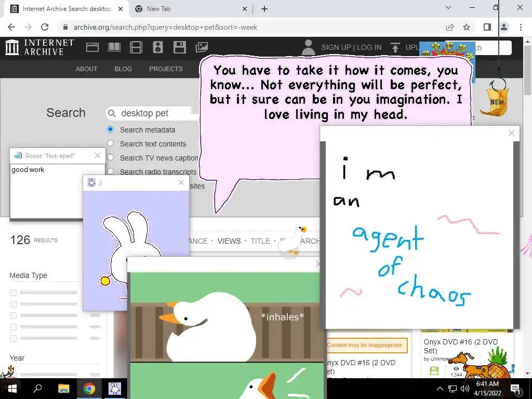The height and width of the screenshot is (399, 532).
Task: Open the Audio speaker icon
Action: point(158,47)
